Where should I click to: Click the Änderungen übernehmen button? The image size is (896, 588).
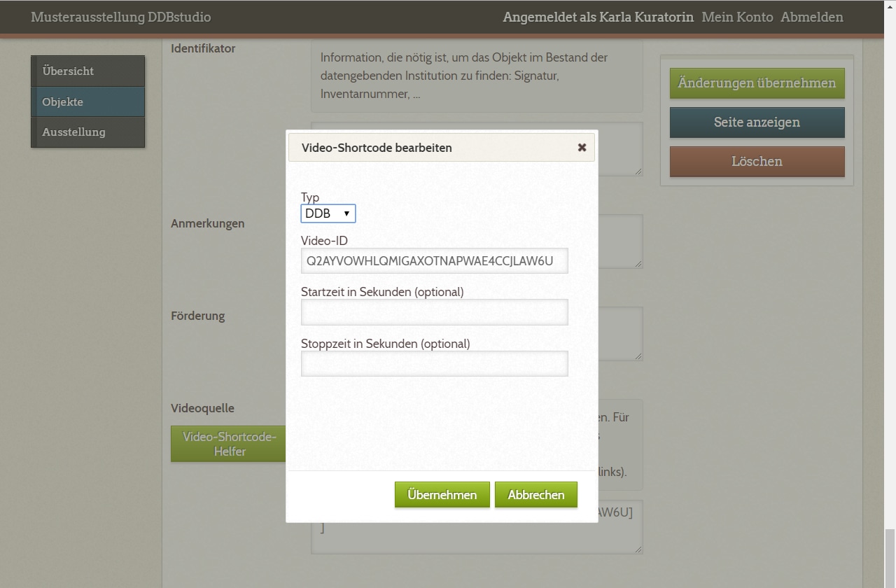[x=757, y=83]
